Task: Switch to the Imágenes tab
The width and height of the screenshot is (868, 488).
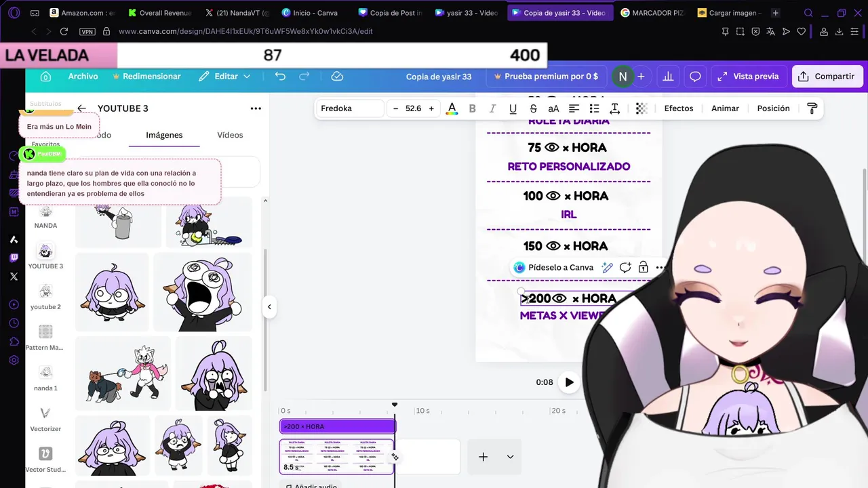Action: pyautogui.click(x=164, y=135)
